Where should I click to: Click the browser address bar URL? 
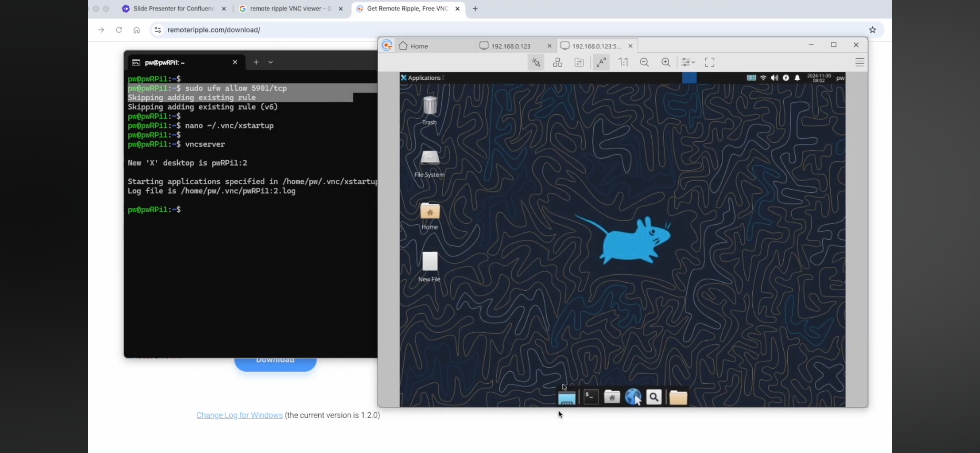(214, 30)
